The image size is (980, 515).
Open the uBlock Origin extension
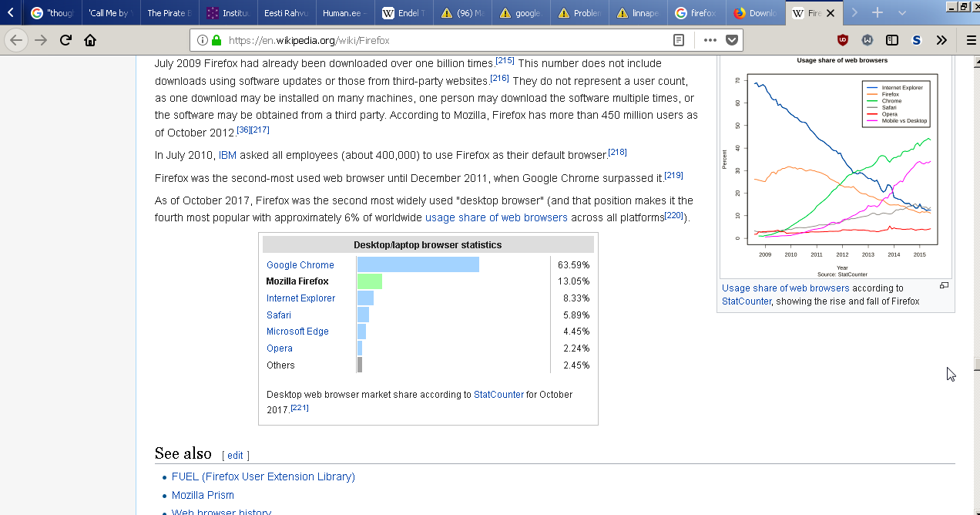pyautogui.click(x=843, y=40)
